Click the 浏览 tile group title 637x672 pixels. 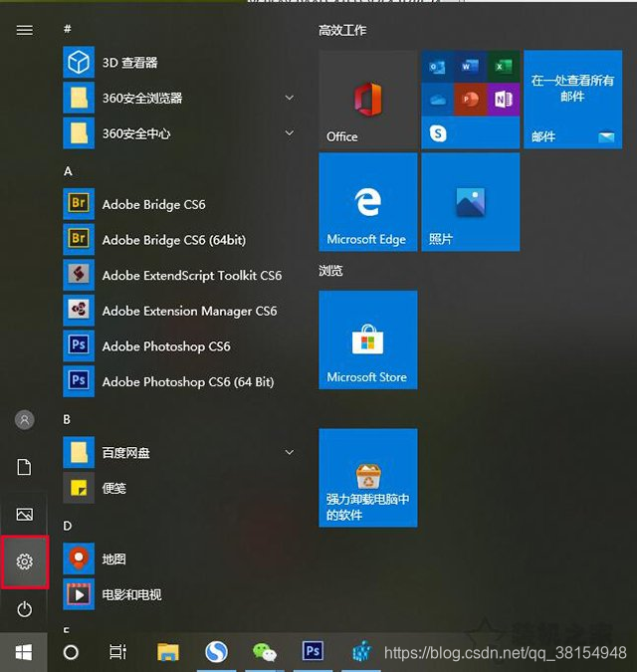(330, 271)
